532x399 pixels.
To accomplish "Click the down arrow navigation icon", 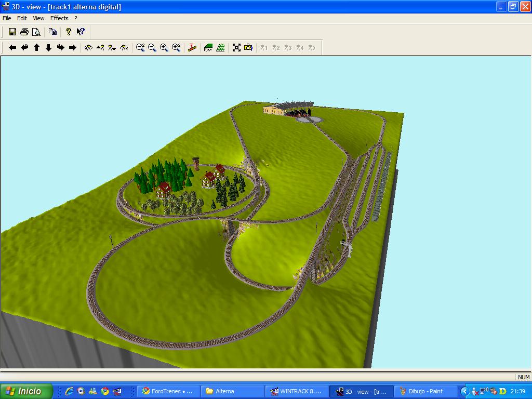I will tap(48, 47).
